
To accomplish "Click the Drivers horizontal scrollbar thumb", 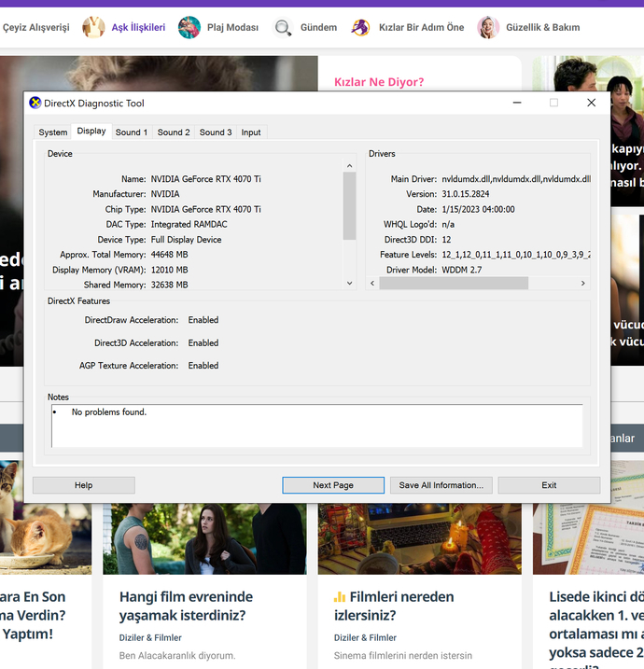I will pos(454,284).
